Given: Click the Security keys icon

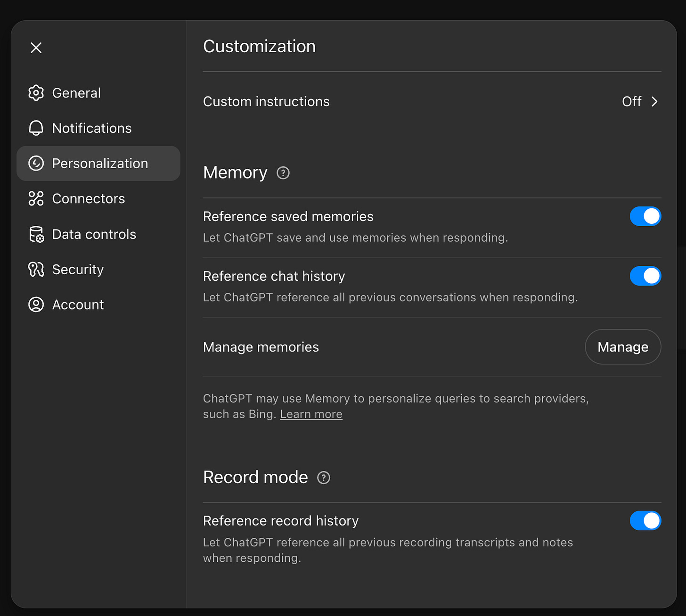Looking at the screenshot, I should click(36, 270).
